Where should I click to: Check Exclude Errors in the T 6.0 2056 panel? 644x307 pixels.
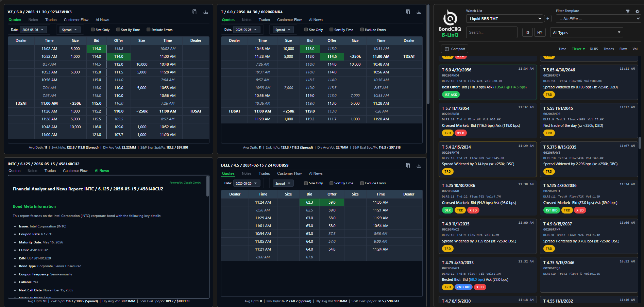pyautogui.click(x=362, y=30)
